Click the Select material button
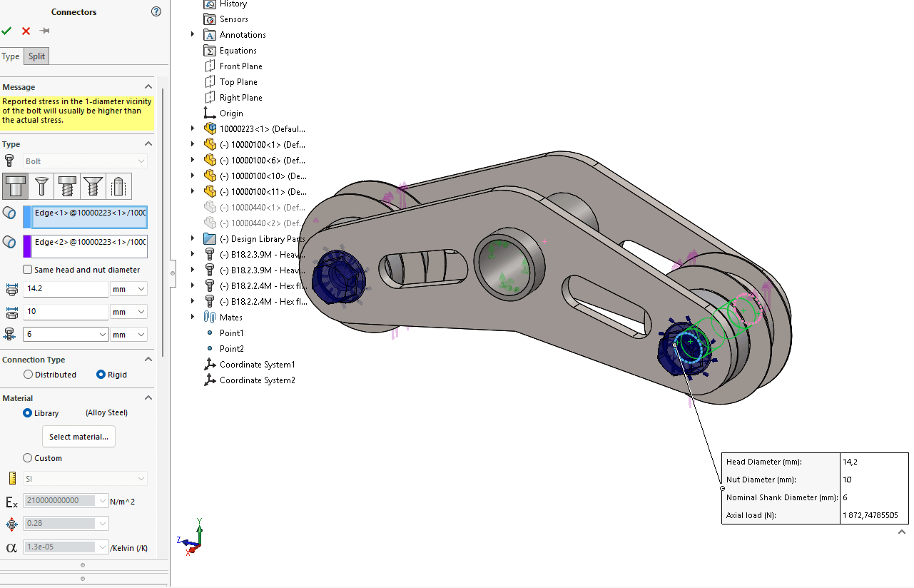 coord(78,437)
